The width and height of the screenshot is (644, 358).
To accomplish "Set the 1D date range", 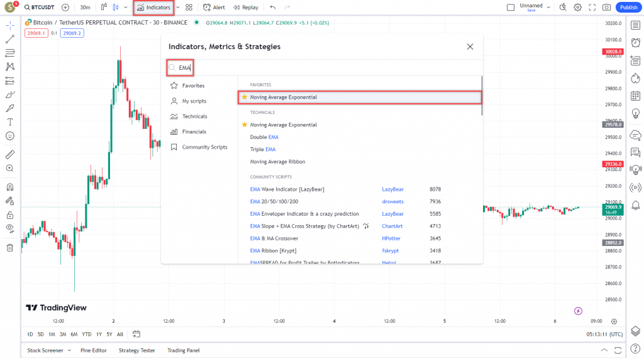I will pos(30,334).
